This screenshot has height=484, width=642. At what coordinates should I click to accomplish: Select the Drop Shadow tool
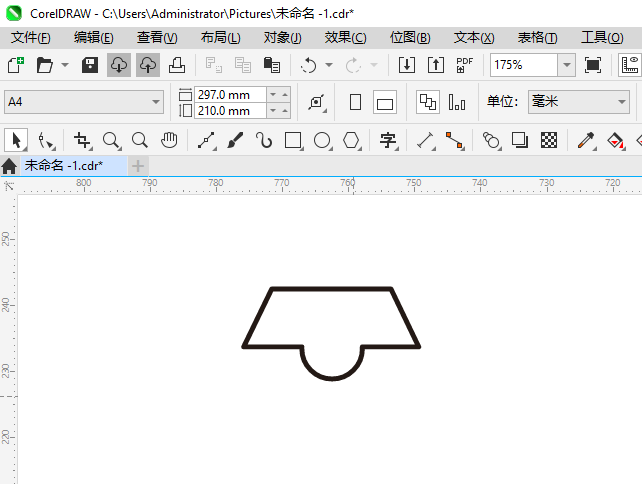point(520,140)
